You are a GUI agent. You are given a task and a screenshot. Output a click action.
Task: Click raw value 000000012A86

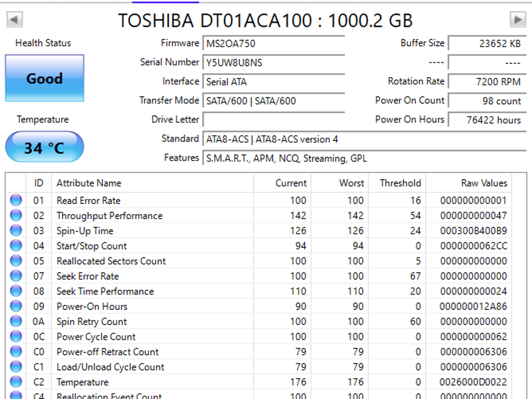(473, 307)
